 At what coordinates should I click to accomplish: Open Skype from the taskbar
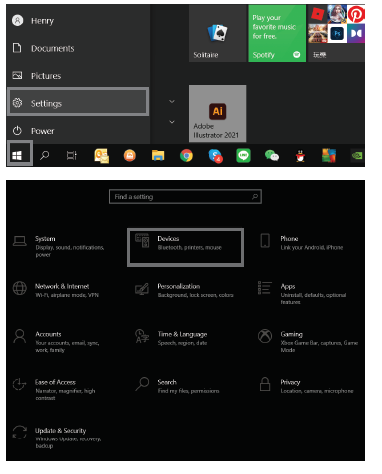(215, 156)
